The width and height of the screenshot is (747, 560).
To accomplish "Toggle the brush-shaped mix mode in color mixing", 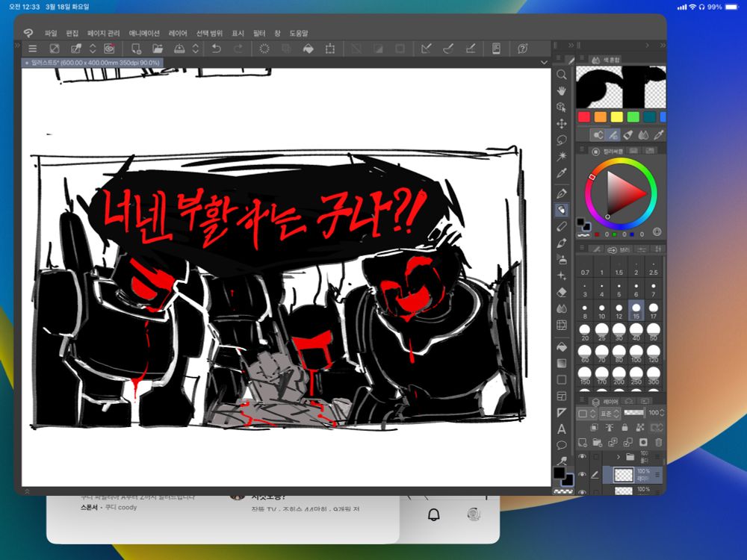I will tap(613, 134).
